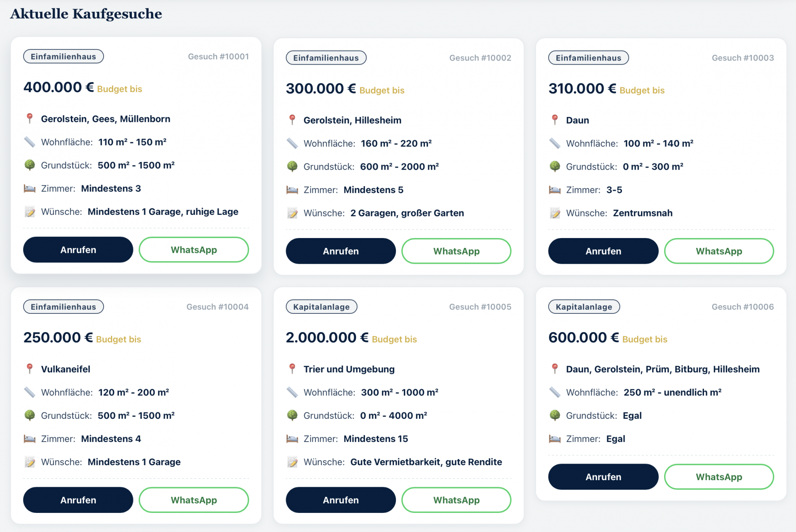796x532 pixels.
Task: Open WhatsApp for the Vulkaneifel request
Action: tap(194, 500)
